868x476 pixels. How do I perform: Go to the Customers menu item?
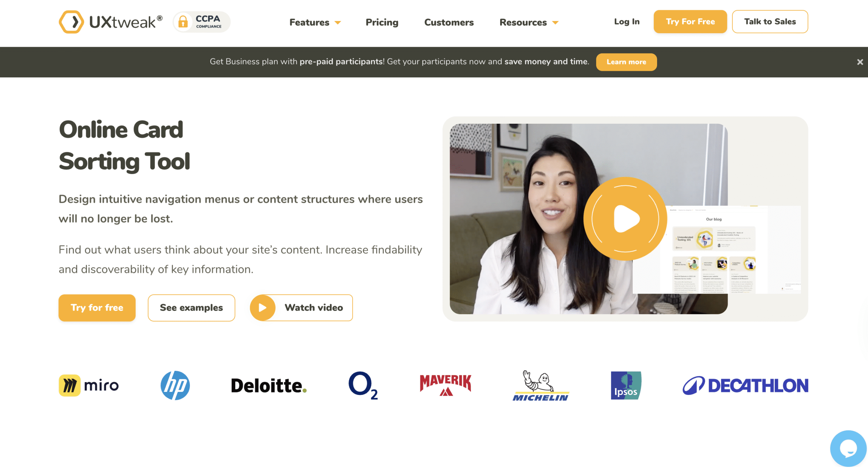coord(449,22)
